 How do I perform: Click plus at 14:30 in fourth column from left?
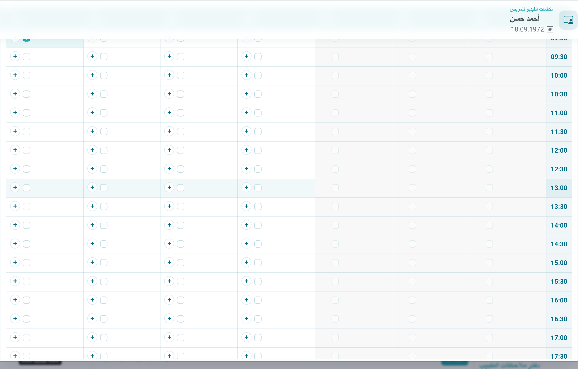tap(246, 244)
